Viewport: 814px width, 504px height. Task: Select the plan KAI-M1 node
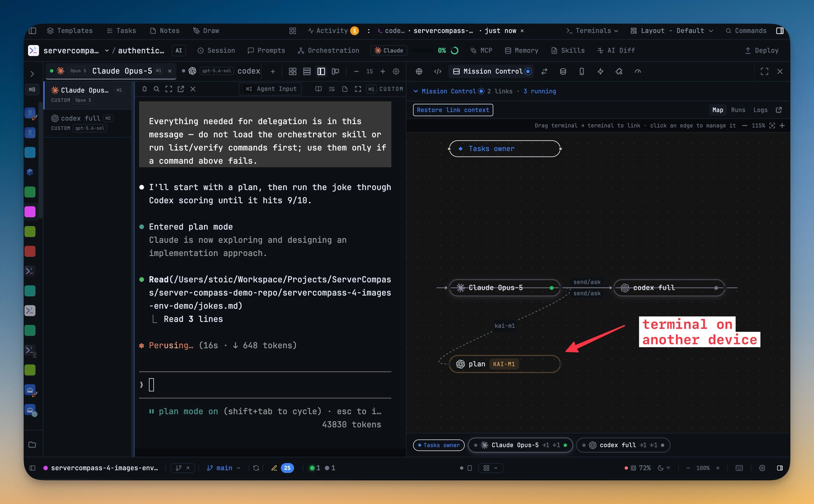pyautogui.click(x=505, y=364)
